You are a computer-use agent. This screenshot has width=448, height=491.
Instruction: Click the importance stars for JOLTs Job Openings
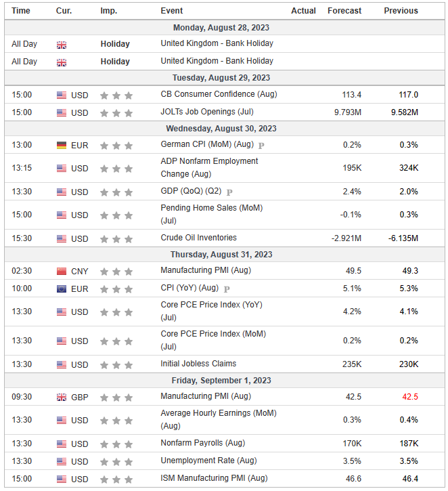116,112
